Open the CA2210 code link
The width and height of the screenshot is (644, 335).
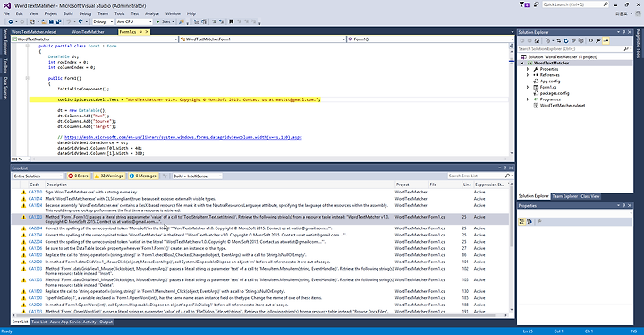click(35, 193)
